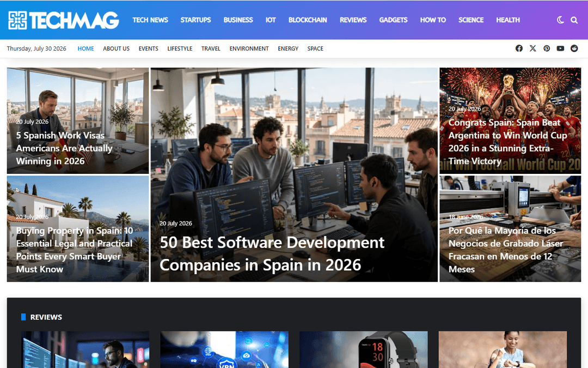The width and height of the screenshot is (588, 368).
Task: Open the smartwatch review thumbnail
Action: [x=363, y=349]
